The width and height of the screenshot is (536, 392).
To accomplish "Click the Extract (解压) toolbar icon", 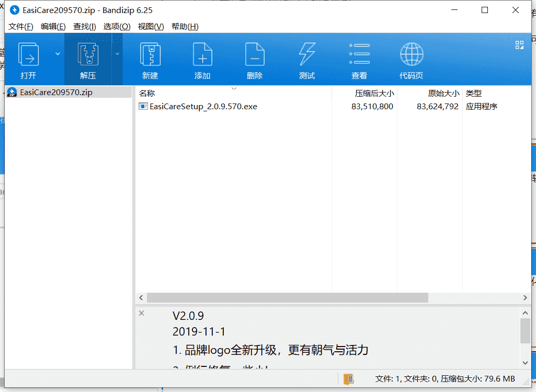I will (x=88, y=54).
